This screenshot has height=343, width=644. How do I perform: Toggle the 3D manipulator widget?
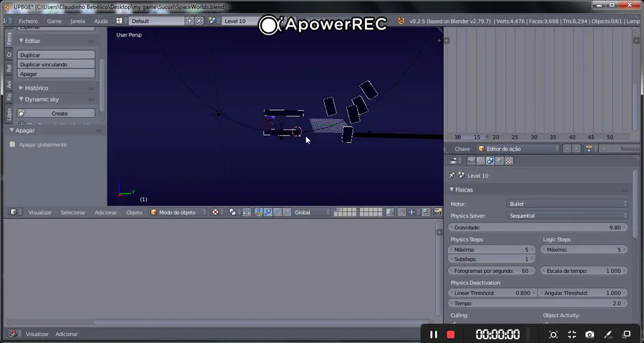point(258,212)
